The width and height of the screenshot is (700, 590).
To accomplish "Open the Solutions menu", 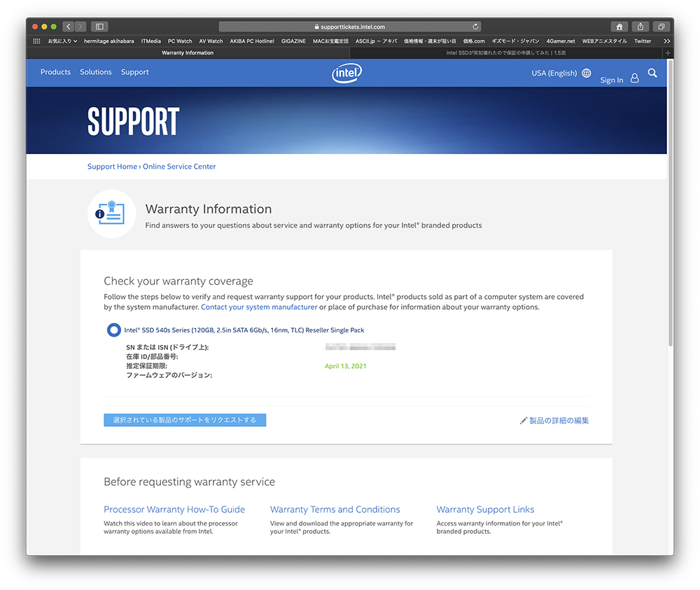I will 95,72.
